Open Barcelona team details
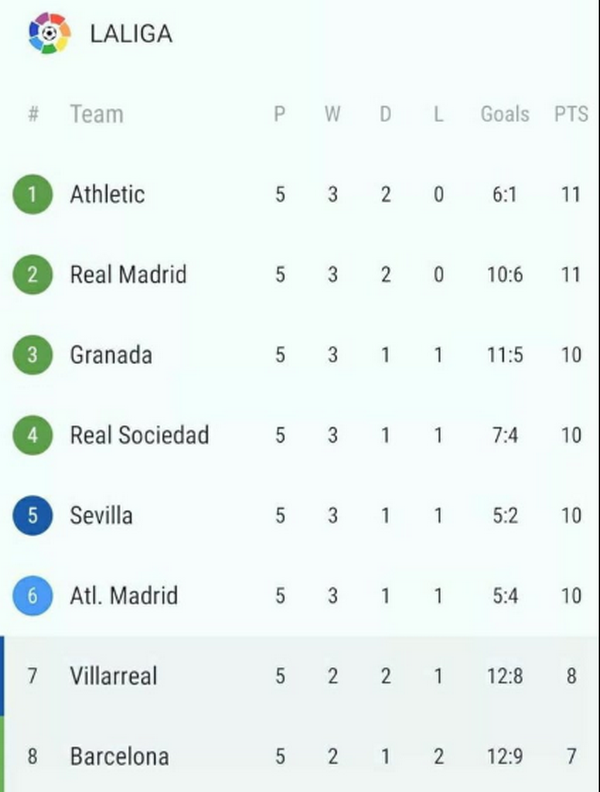The width and height of the screenshot is (600, 792). [x=119, y=756]
